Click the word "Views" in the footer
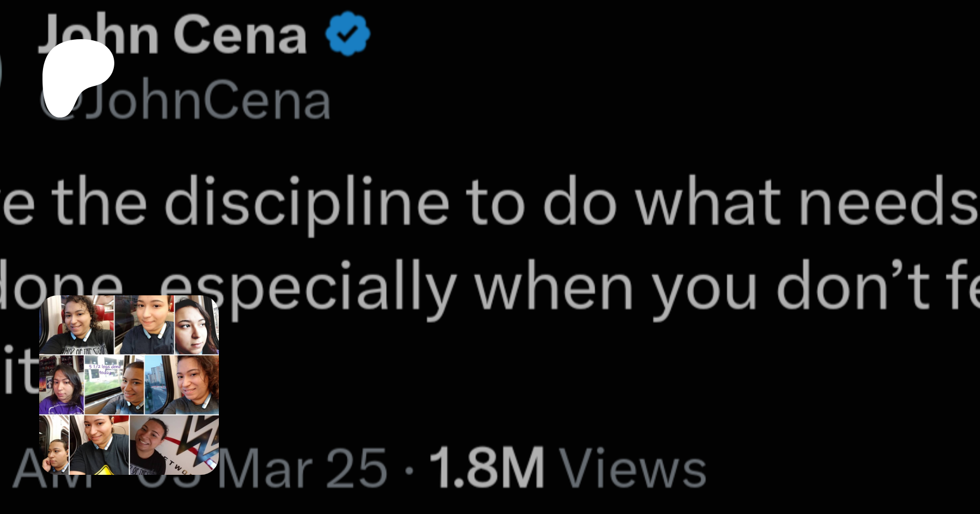980x514 pixels. (633, 468)
